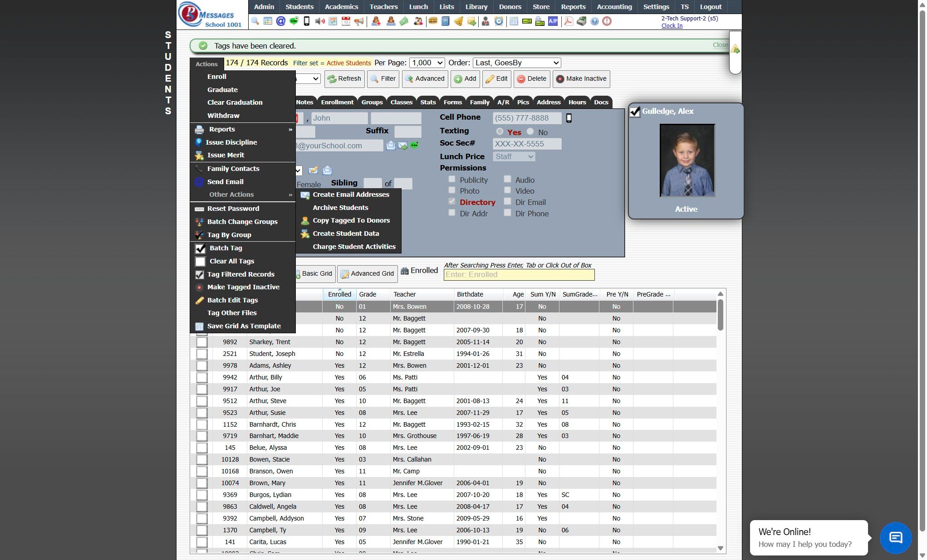Screen dimensions: 927x560
Task: Click the Clock In link
Action: point(672,26)
